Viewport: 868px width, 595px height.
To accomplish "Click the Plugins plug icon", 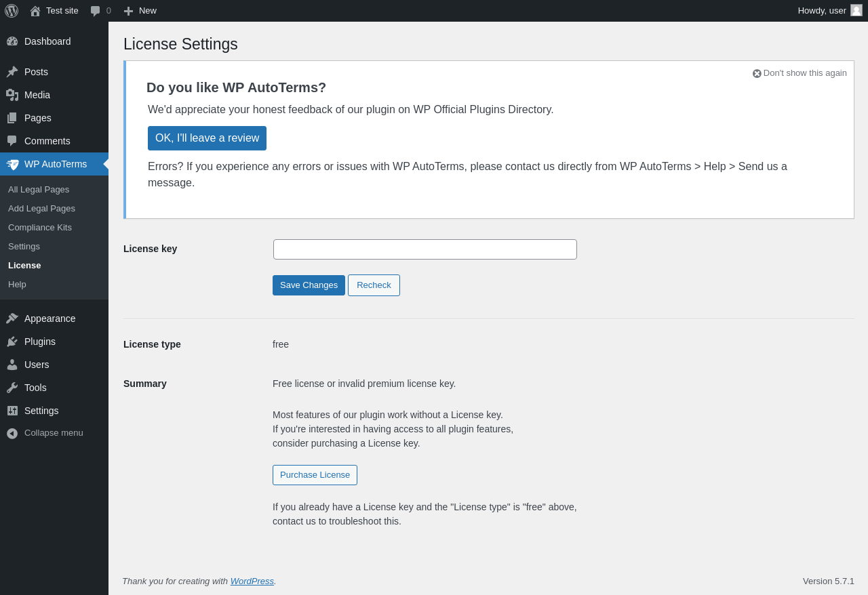I will click(x=12, y=342).
